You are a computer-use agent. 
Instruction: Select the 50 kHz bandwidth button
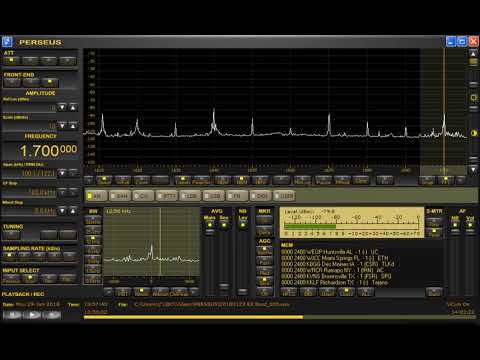pyautogui.click(x=93, y=220)
